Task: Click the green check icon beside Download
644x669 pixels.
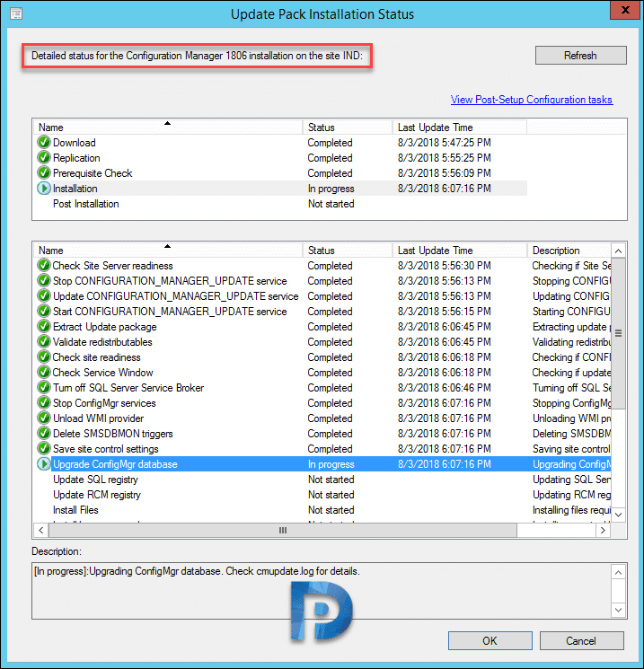Action: pos(43,143)
